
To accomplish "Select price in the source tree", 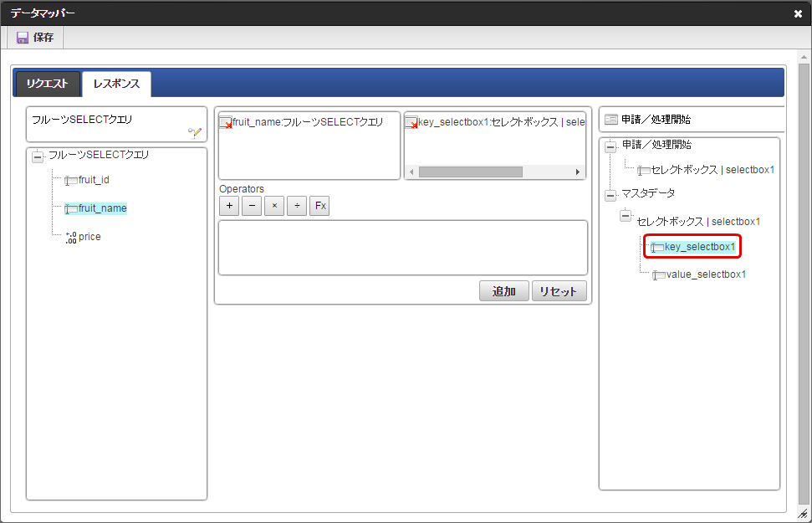I will [89, 237].
